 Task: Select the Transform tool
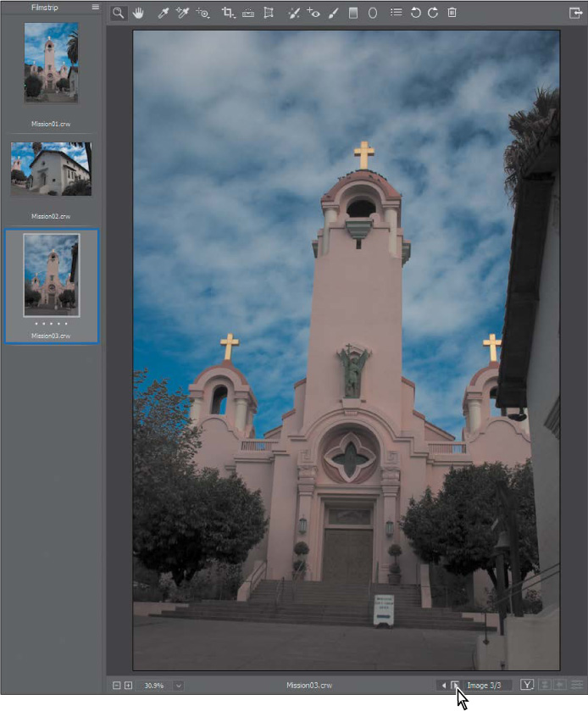click(x=269, y=14)
